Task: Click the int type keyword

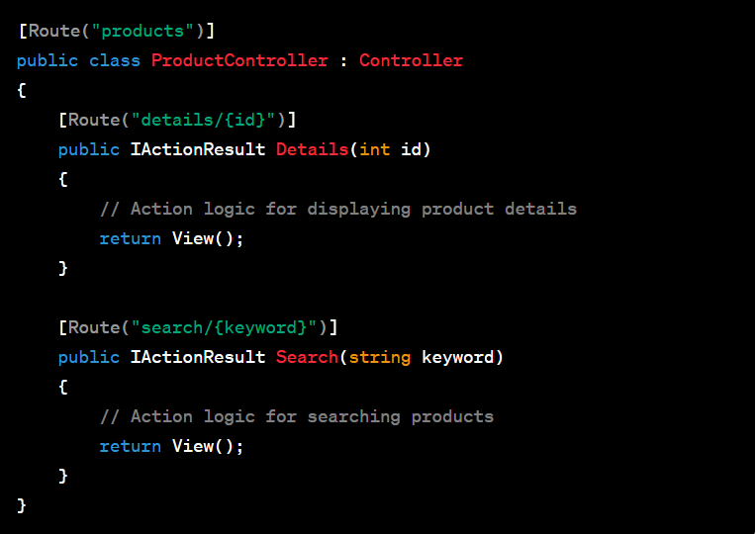Action: (374, 149)
